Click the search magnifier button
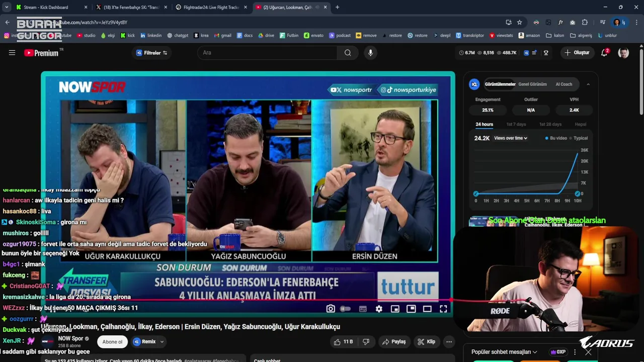Screen dimensions: 644x362 click(x=348, y=53)
